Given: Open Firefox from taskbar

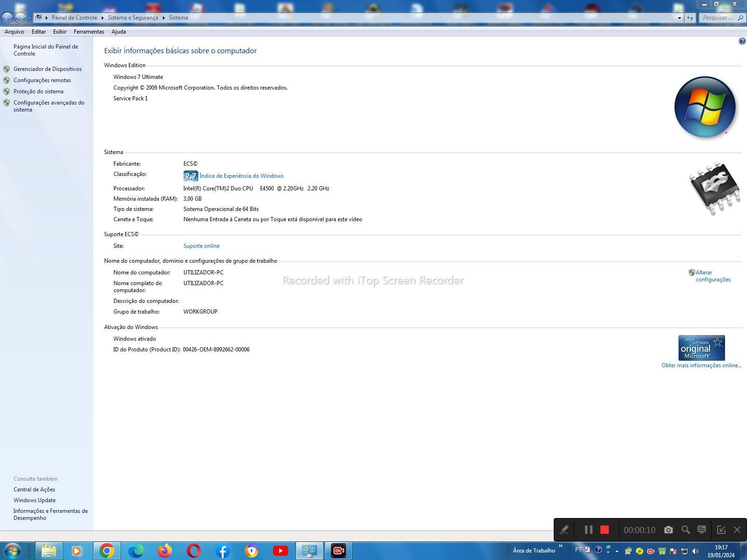Looking at the screenshot, I should (x=164, y=551).
